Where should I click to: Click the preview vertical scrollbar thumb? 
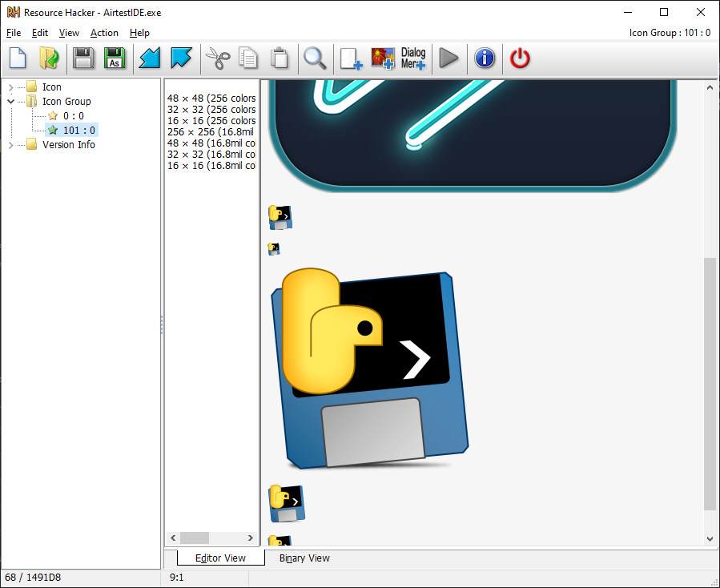coord(710,384)
